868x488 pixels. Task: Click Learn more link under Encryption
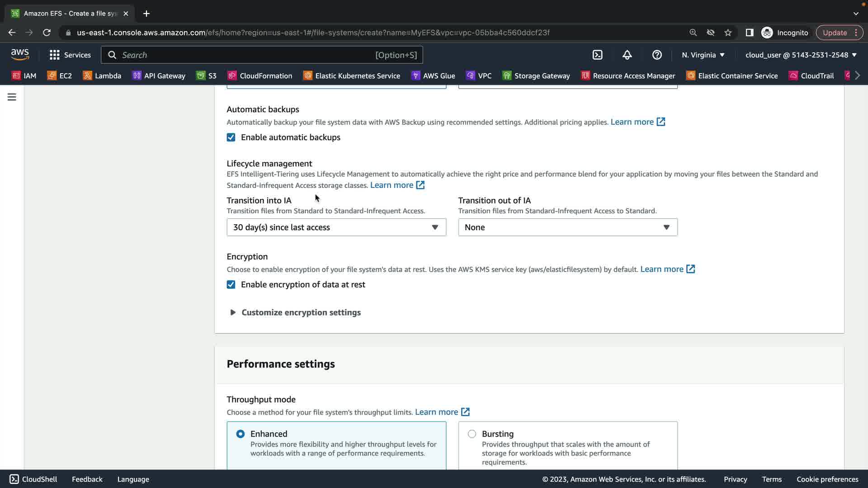pyautogui.click(x=662, y=269)
